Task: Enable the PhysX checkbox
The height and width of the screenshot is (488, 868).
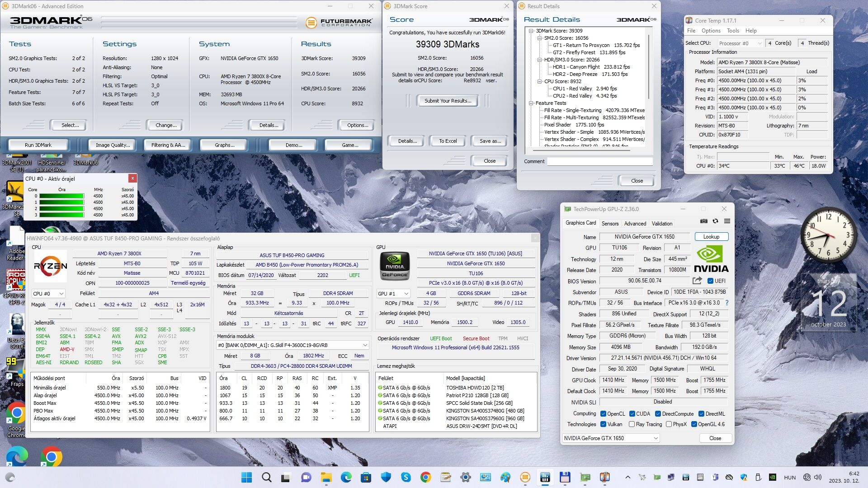Action: 669,424
